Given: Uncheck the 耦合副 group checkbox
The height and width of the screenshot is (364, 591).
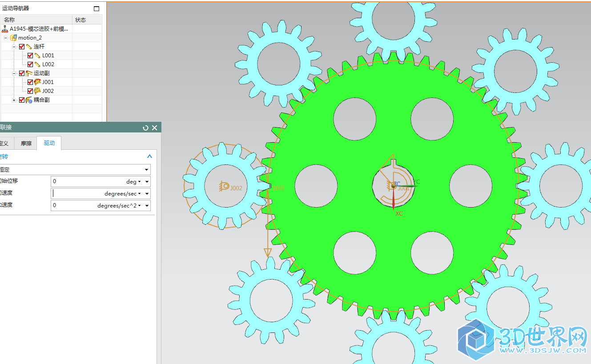Looking at the screenshot, I should point(22,100).
